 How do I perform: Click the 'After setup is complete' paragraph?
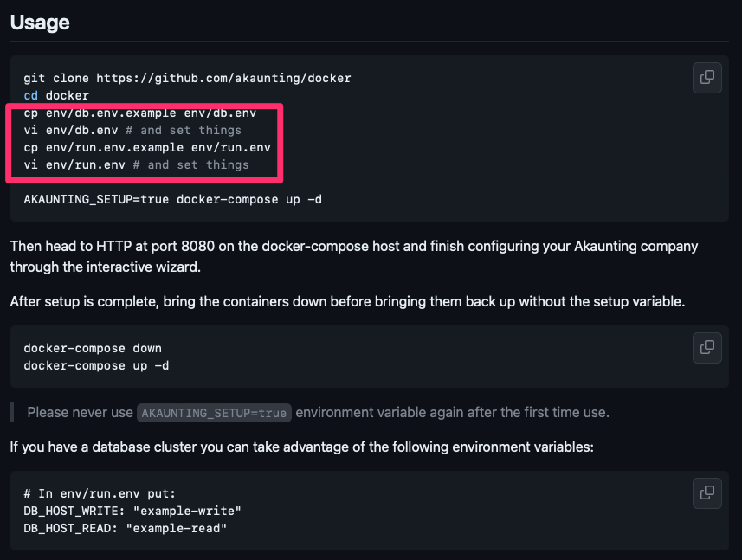347,302
